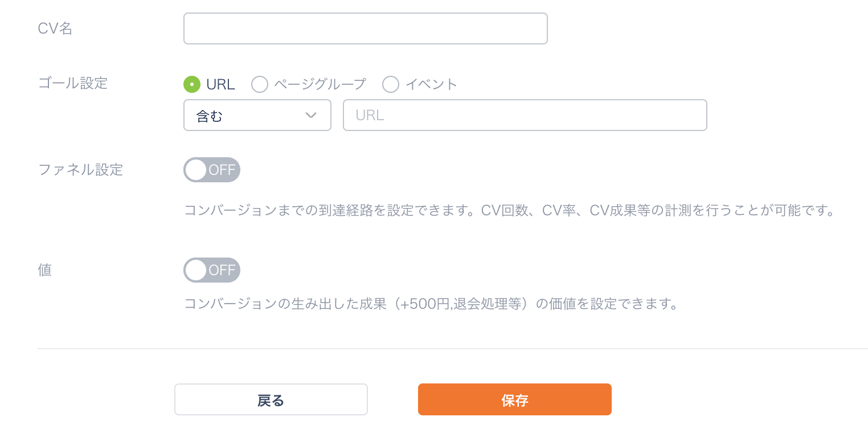The image size is (868, 433).
Task: Select the ページグループ radio button circle
Action: tap(260, 84)
